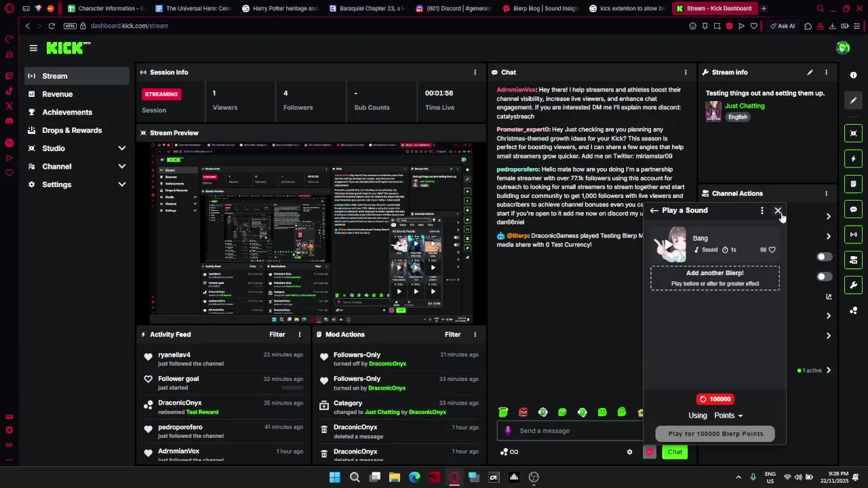
Task: Click the English language tag
Action: (x=738, y=117)
